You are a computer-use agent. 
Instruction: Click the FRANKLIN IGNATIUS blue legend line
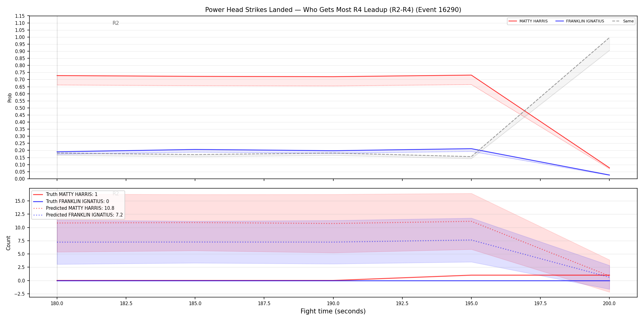pyautogui.click(x=560, y=21)
